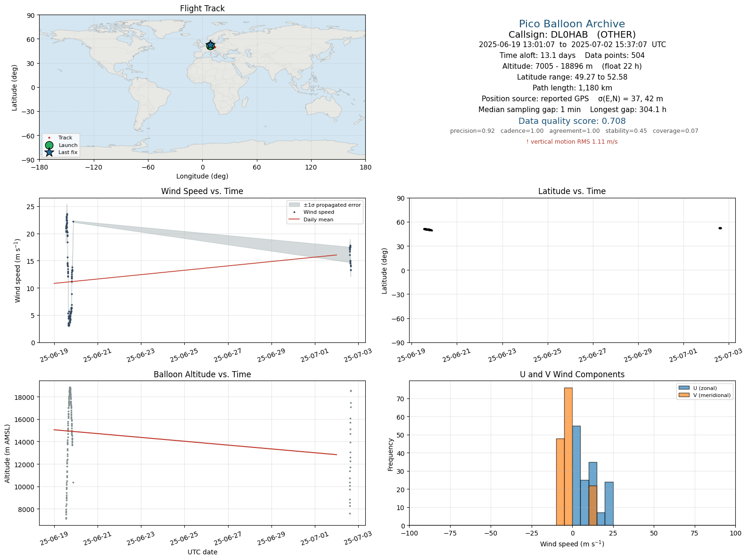This screenshot has width=748, height=560.
Task: Select the tallest orange V histogram bar
Action: [568, 456]
